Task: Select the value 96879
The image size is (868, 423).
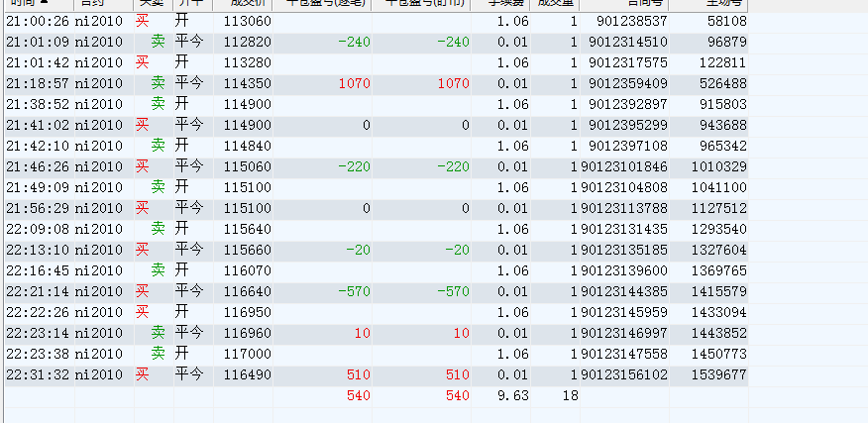Action: tap(727, 42)
